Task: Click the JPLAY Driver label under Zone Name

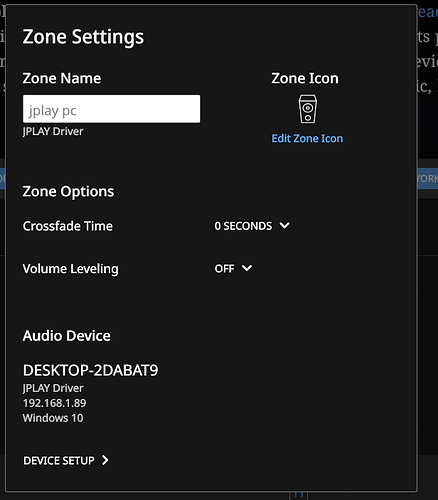Action: coord(53,131)
